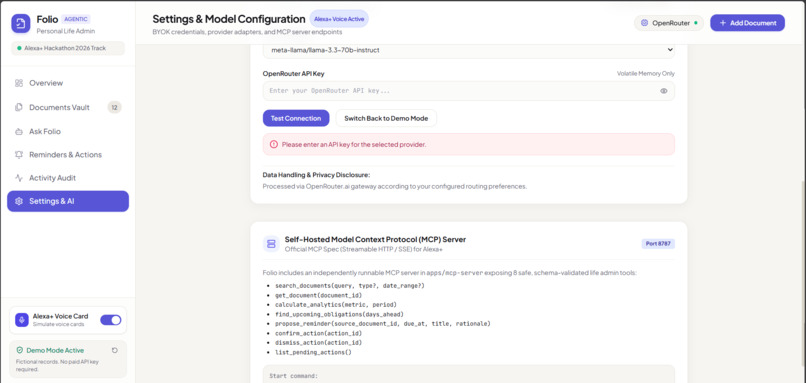Click Self-Hosted Model Context Protocol heading
Image resolution: width=806 pixels, height=383 pixels.
coord(375,240)
